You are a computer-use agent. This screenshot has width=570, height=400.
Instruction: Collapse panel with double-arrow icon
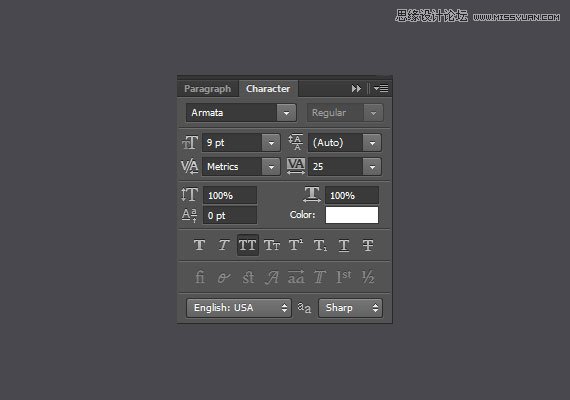click(356, 89)
